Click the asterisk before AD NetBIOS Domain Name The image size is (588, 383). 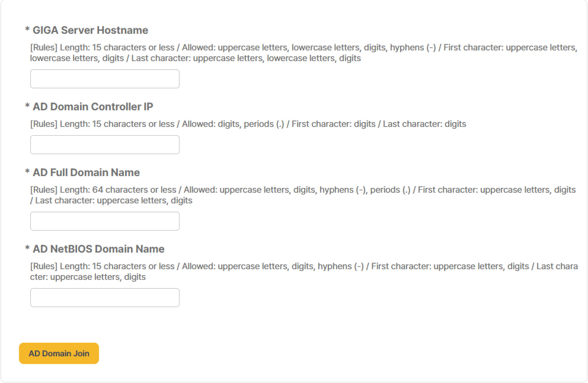tap(28, 248)
